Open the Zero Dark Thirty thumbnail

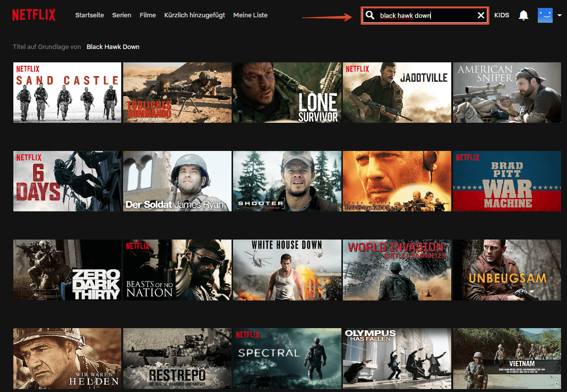(67, 270)
